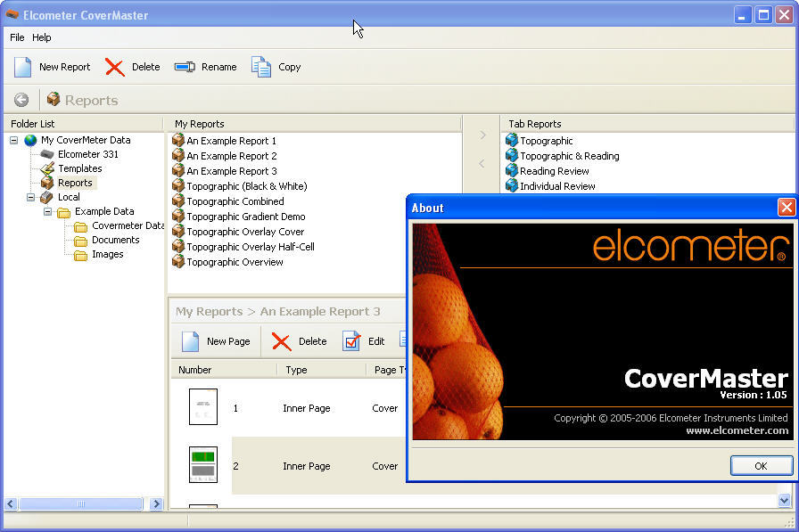
Task: Close the About dialog
Action: (787, 208)
